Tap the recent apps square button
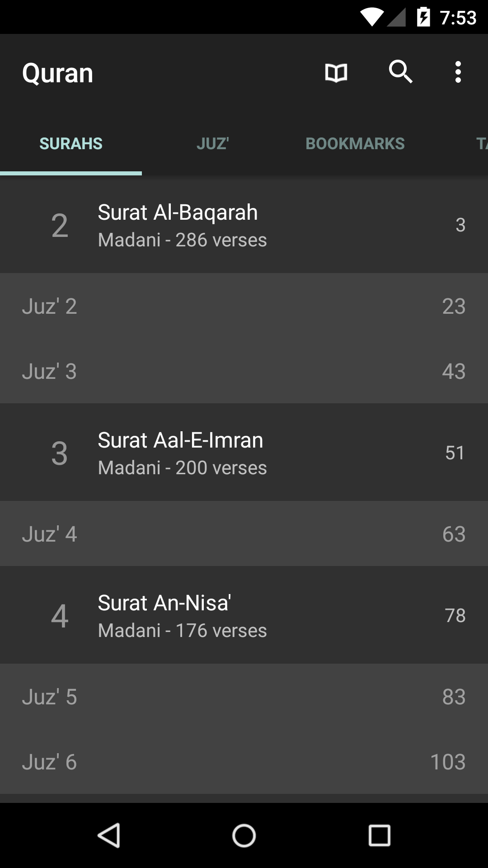488x868 pixels. [x=379, y=835]
